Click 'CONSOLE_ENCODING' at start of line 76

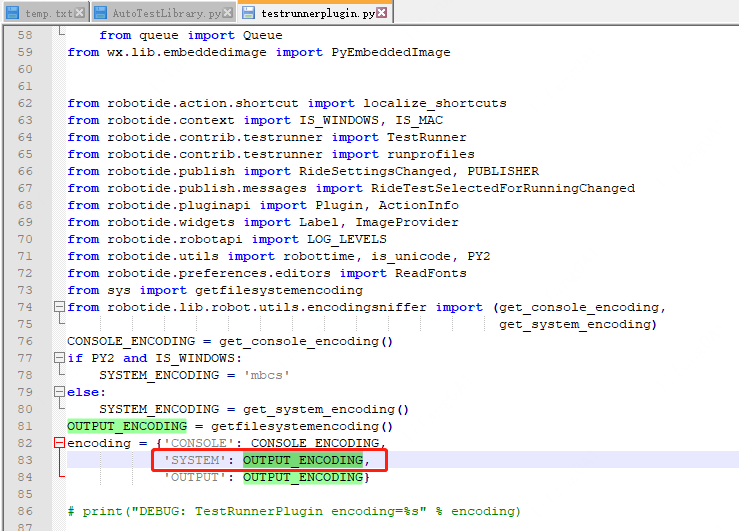pyautogui.click(x=131, y=341)
